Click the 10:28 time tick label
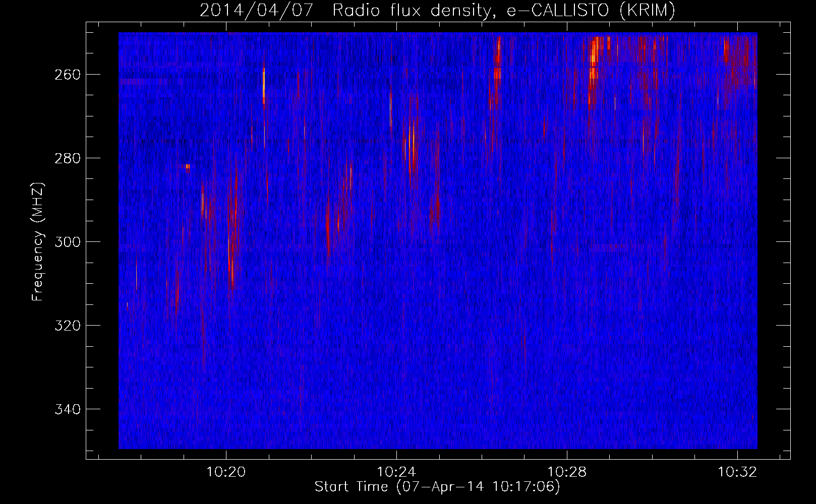Screen dimensions: 816x504 (567, 472)
